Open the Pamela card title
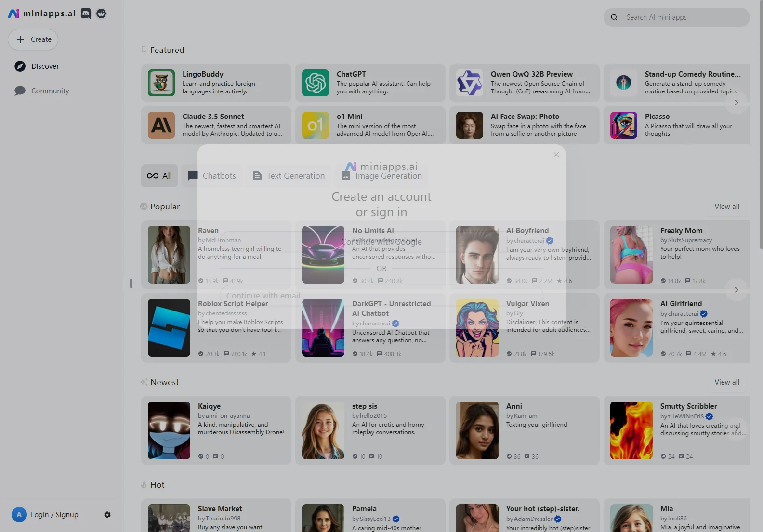 tap(364, 509)
